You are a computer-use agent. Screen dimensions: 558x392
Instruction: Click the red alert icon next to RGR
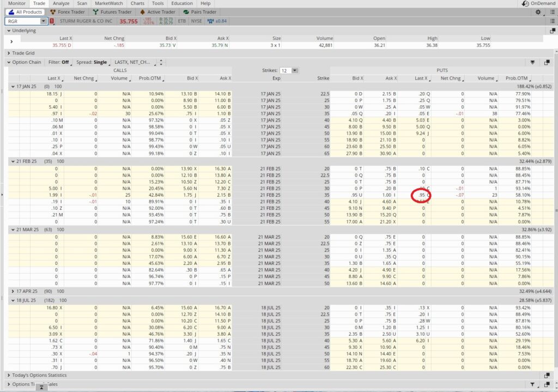(x=52, y=21)
